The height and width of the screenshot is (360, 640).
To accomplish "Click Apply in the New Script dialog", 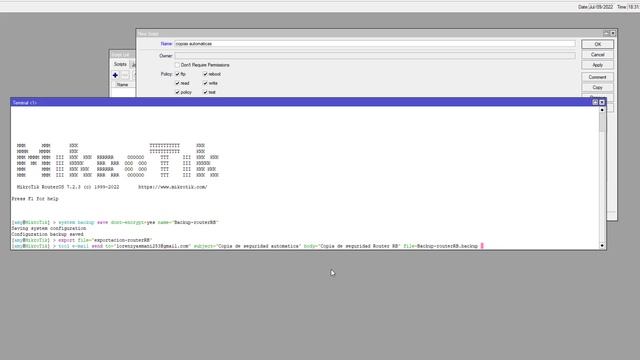I will click(598, 65).
